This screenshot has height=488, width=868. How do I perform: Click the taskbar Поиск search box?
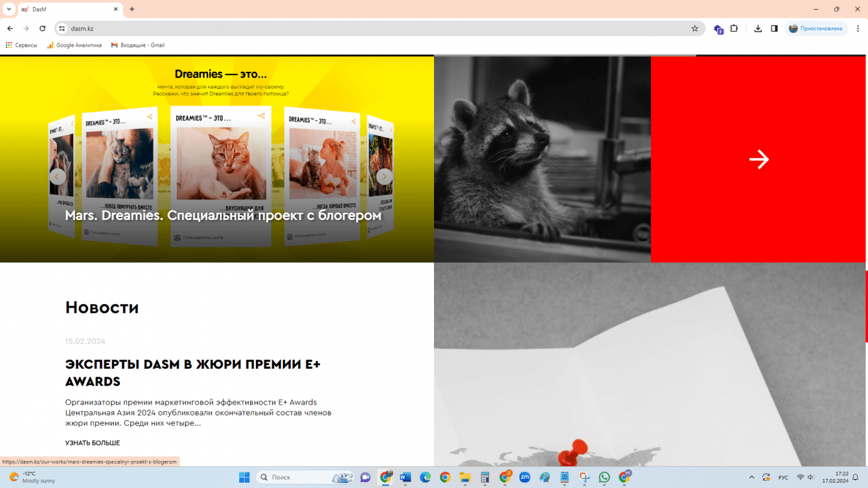click(306, 478)
